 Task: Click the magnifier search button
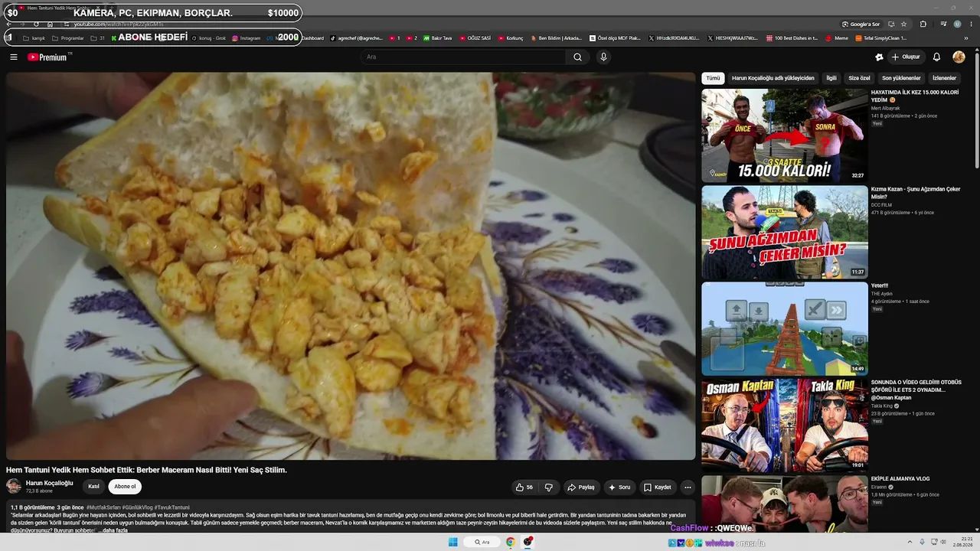tap(577, 57)
